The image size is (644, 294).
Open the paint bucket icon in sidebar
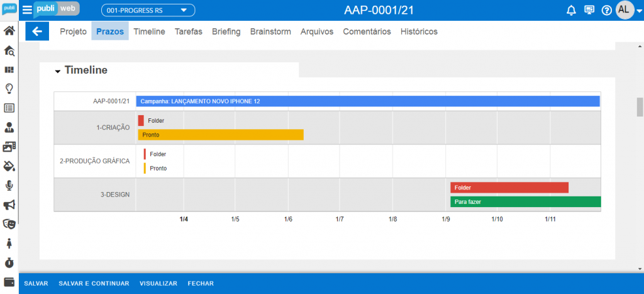click(9, 166)
